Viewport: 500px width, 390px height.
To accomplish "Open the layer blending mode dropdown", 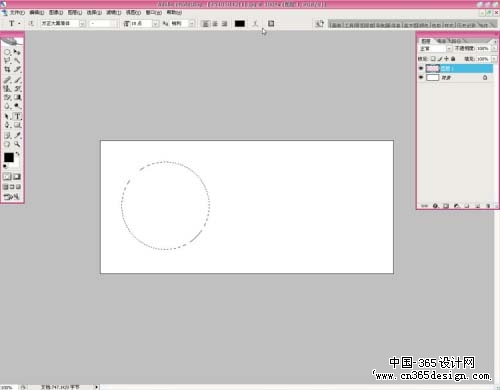I will [x=449, y=49].
